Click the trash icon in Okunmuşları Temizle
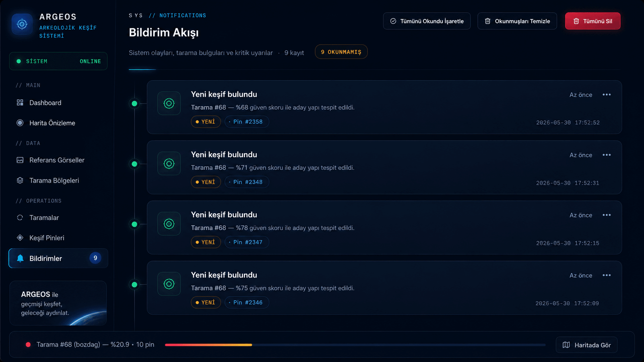The height and width of the screenshot is (362, 644). click(x=487, y=21)
